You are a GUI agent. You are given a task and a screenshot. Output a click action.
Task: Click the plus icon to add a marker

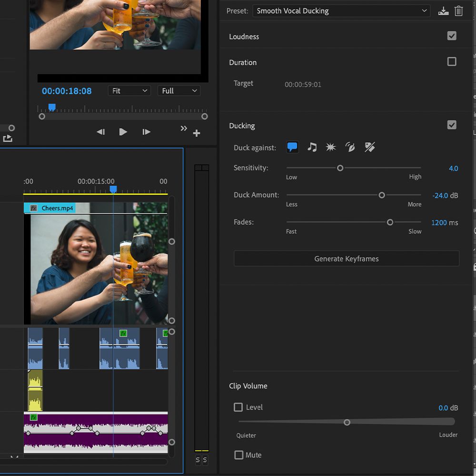point(197,133)
